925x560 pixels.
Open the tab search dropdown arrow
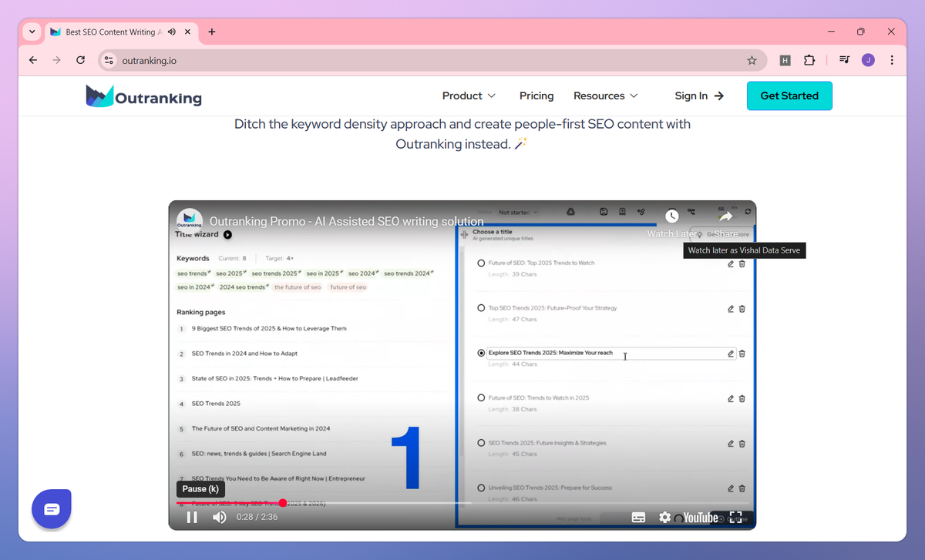pos(32,32)
